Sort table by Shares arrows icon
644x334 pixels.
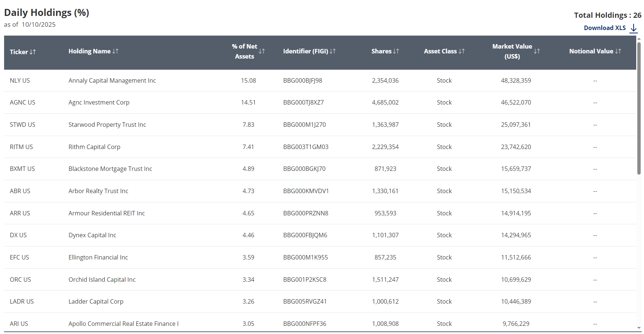click(x=396, y=51)
